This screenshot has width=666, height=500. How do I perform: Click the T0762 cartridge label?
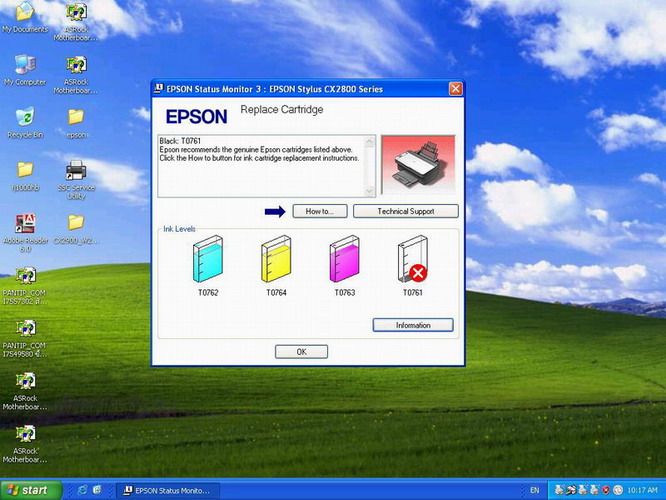click(x=208, y=292)
